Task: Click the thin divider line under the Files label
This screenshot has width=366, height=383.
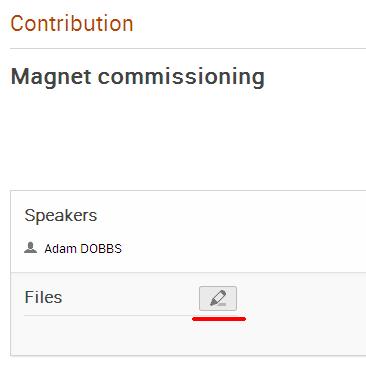Action: 108,315
